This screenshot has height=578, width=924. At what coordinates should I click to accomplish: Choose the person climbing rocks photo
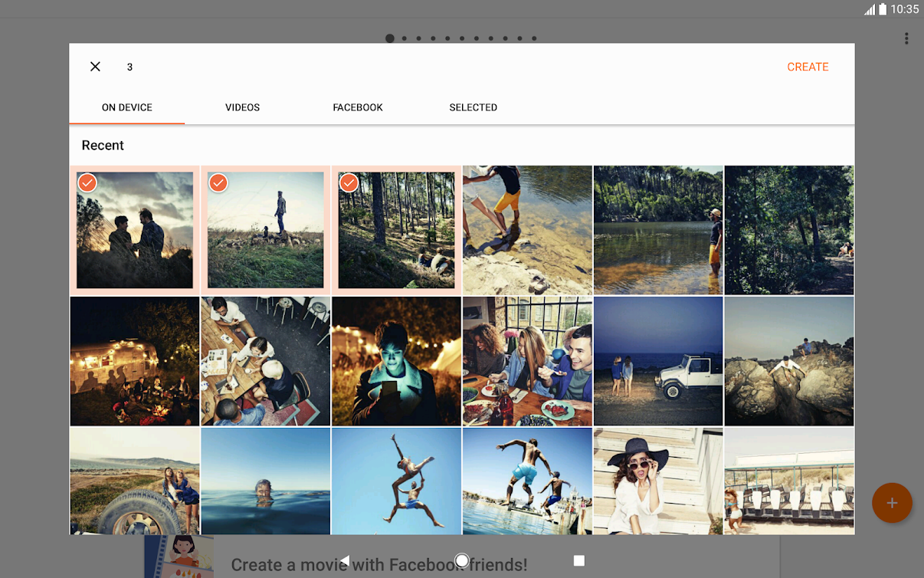789,361
